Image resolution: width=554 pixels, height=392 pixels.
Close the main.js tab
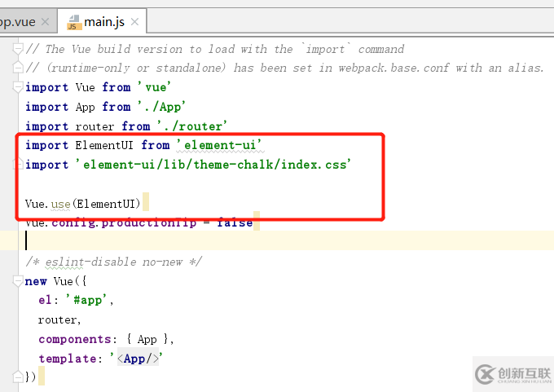(134, 22)
